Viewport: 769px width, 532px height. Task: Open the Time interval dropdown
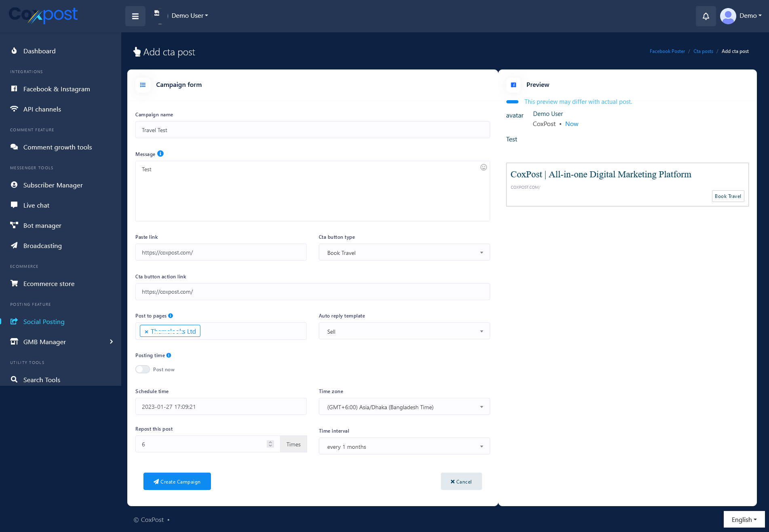coord(404,446)
